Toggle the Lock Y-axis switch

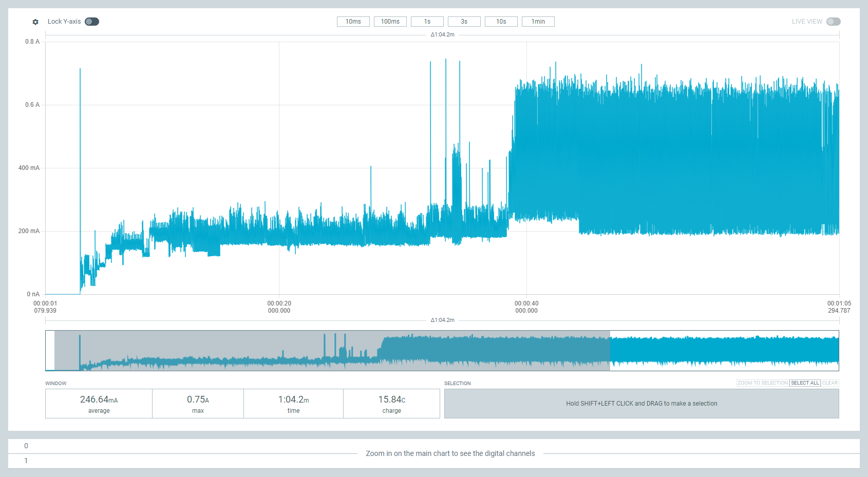point(92,22)
